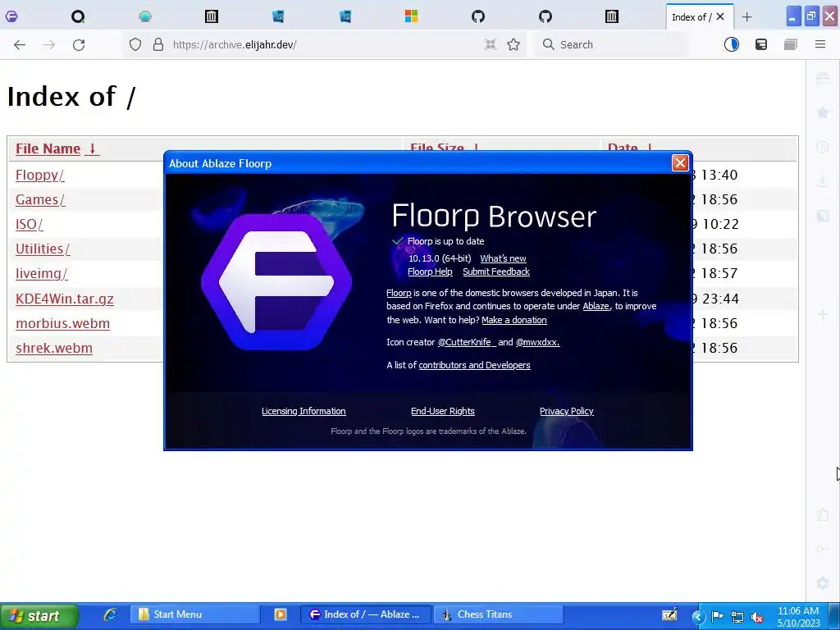Screen dimensions: 840x630
Task: Switch to the Floorp logo pinned tab
Action: click(x=11, y=16)
